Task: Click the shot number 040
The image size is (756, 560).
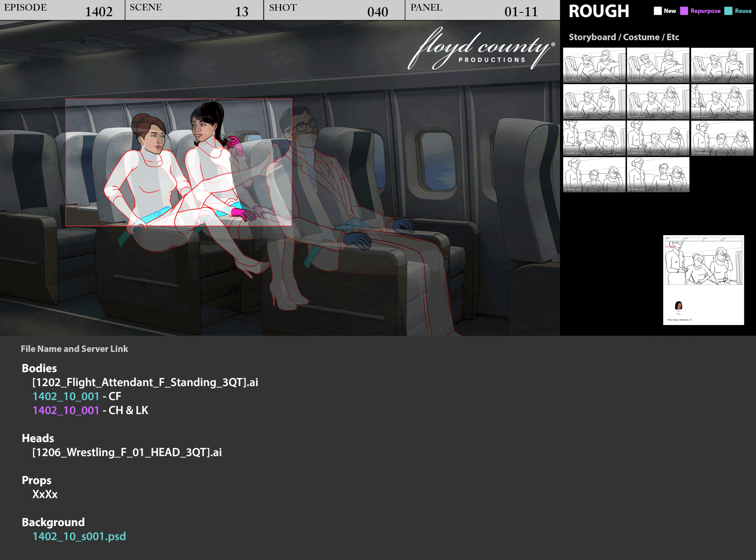Action: click(378, 12)
